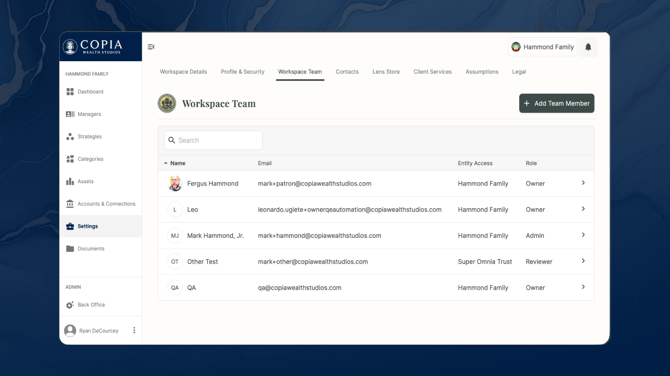Viewport: 670px width, 376px height.
Task: Switch to Profile & Security tab
Action: pyautogui.click(x=242, y=72)
